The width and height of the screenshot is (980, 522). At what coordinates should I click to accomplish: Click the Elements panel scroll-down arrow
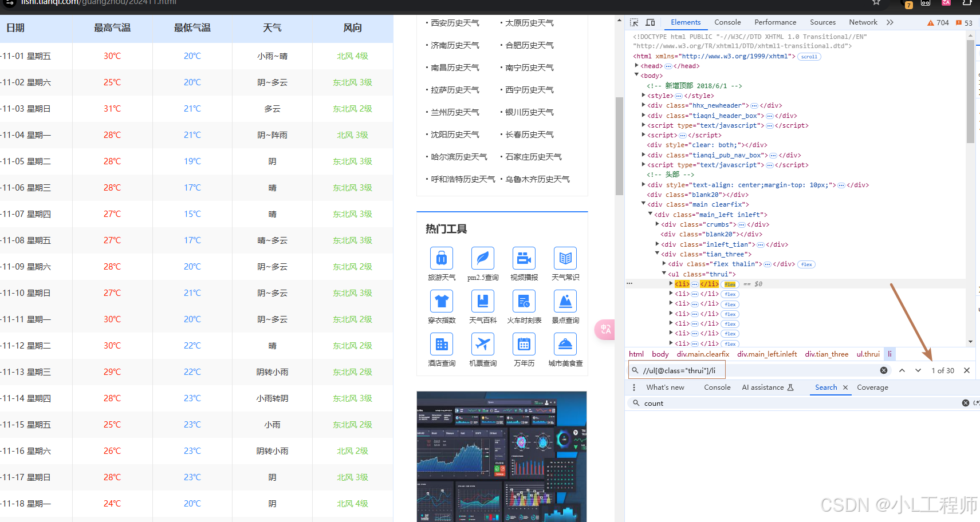click(x=970, y=342)
